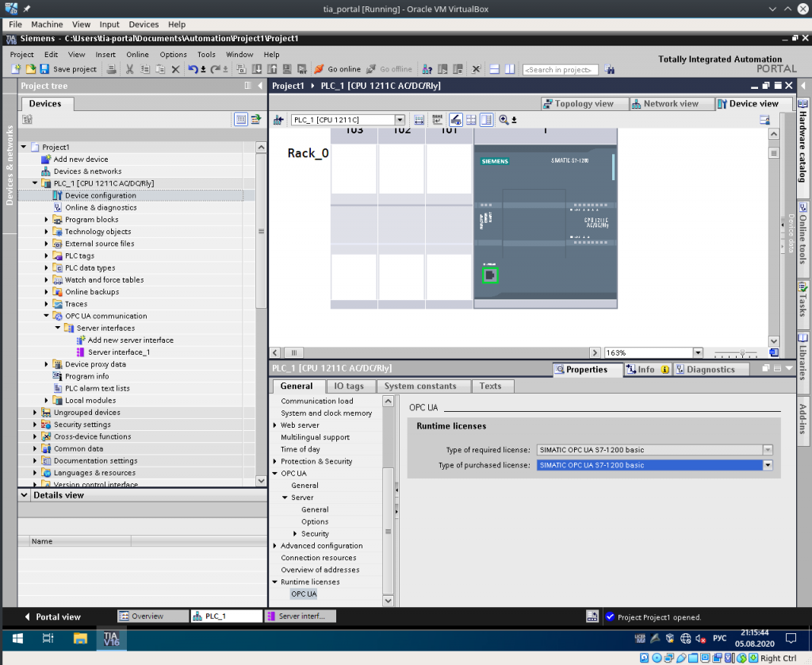The width and height of the screenshot is (812, 665).
Task: Click the Delete X icon in toolbar
Action: pyautogui.click(x=175, y=69)
